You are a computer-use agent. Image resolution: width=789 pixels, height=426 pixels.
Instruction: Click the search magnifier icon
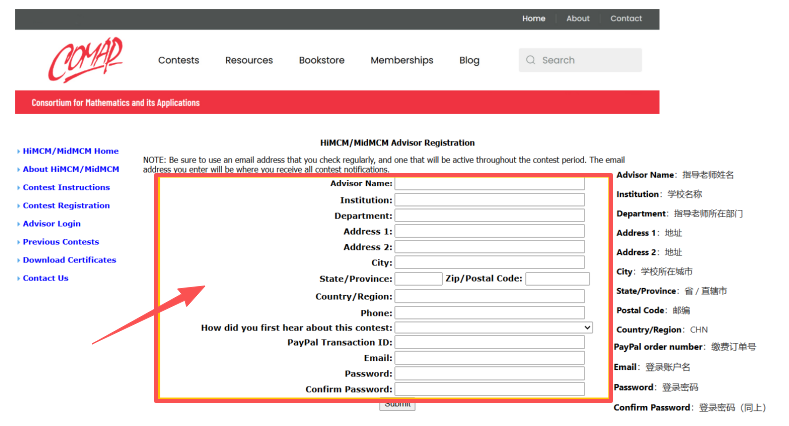(x=530, y=60)
